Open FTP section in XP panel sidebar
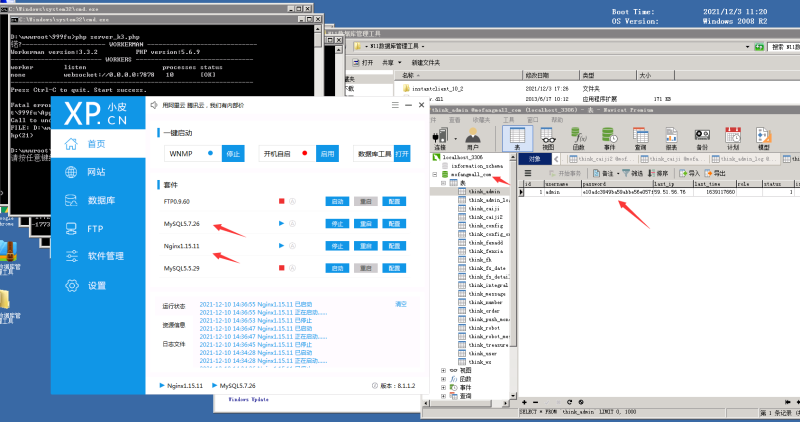800x422 pixels. 98,229
